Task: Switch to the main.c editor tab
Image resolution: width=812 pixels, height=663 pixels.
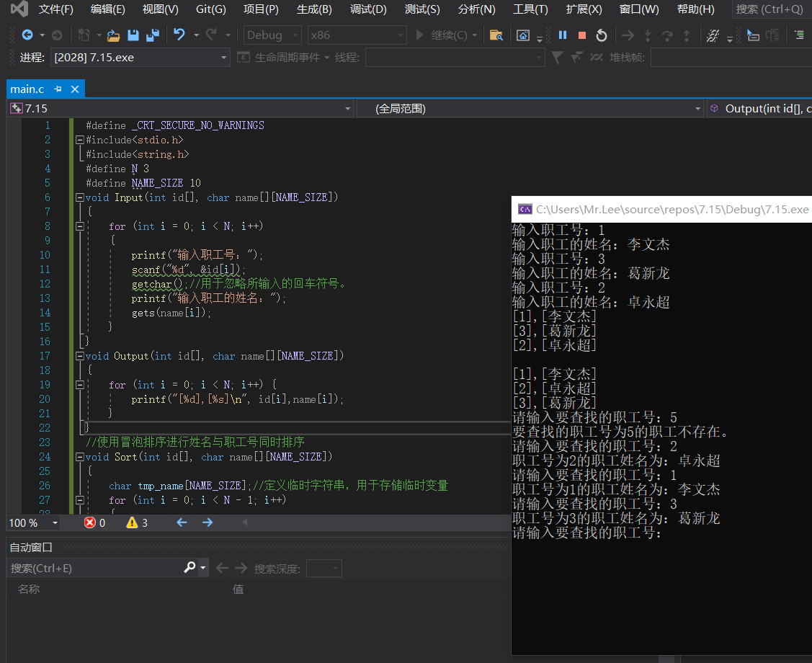Action: pyautogui.click(x=27, y=89)
